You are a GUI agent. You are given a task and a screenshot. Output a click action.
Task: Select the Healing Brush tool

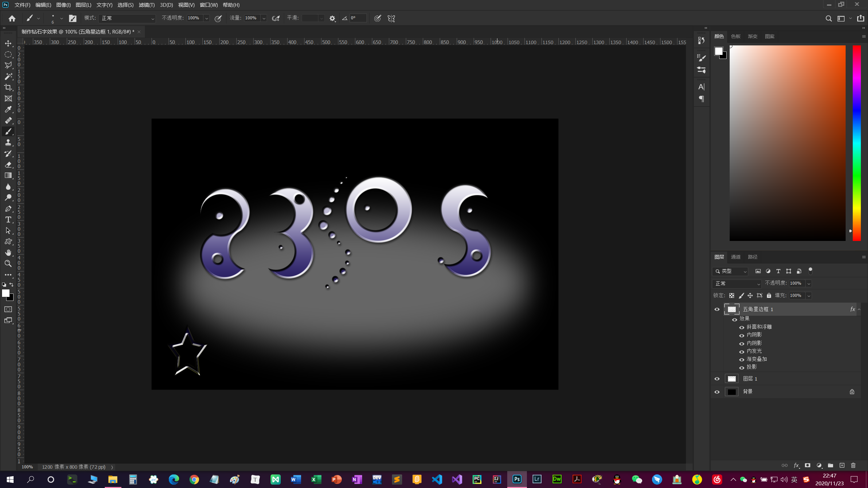(x=8, y=120)
